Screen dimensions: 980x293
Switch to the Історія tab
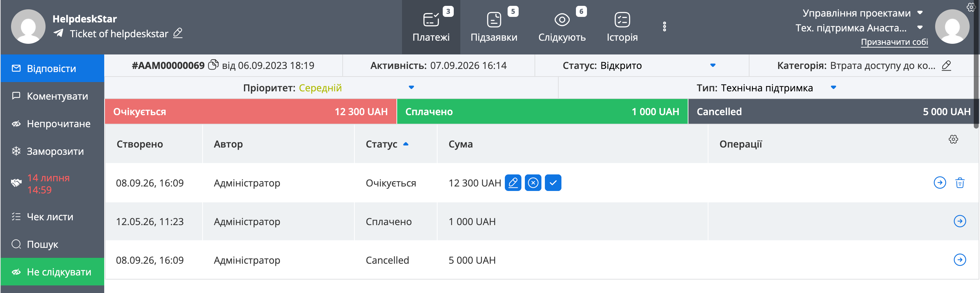click(622, 27)
